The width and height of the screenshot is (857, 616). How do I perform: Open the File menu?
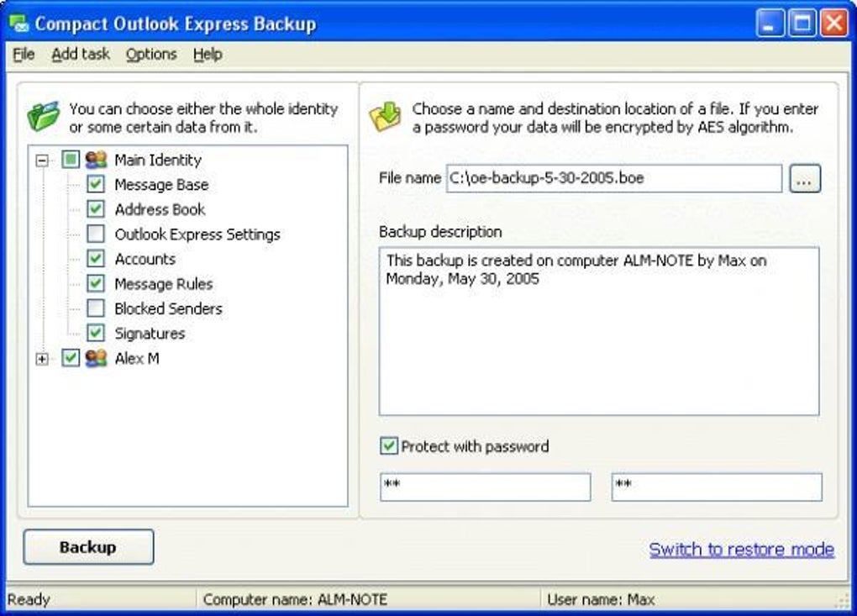click(24, 54)
